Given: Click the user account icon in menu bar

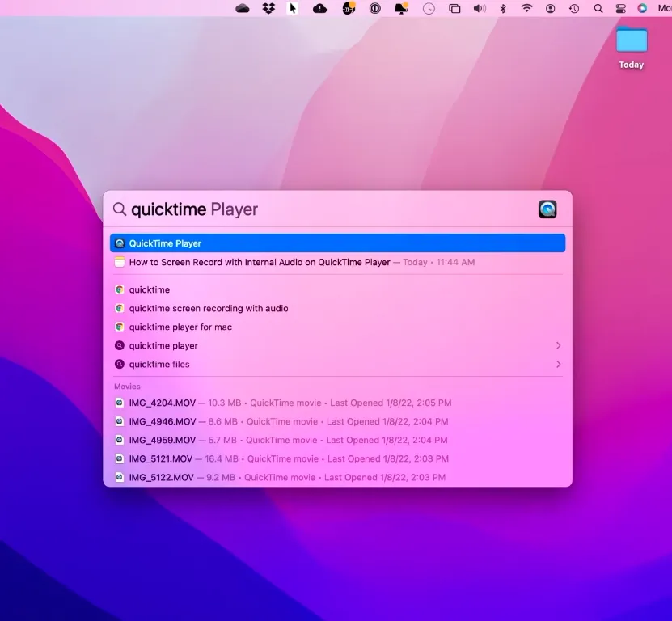Looking at the screenshot, I should click(550, 9).
